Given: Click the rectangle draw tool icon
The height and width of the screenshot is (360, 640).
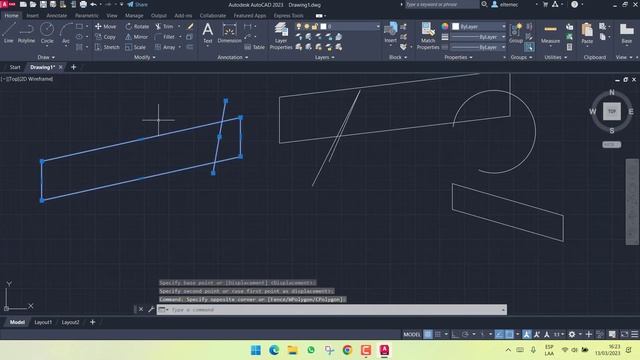Looking at the screenshot, I should coord(80,27).
